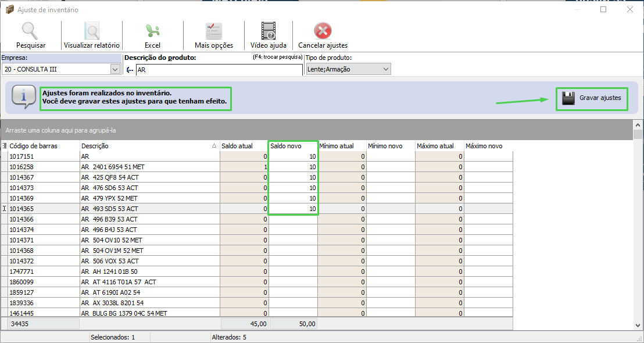Click row indicator of barcode 1014365
The height and width of the screenshot is (343, 644).
[5, 209]
